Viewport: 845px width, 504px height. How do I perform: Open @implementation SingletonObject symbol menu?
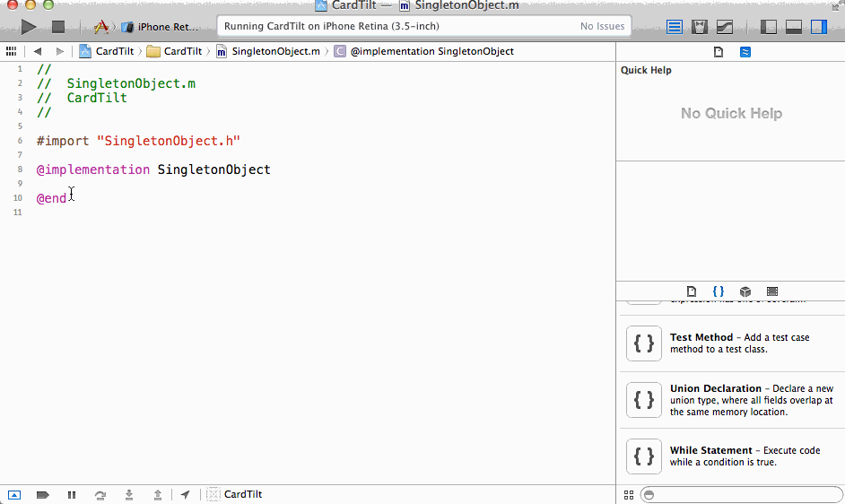point(423,51)
